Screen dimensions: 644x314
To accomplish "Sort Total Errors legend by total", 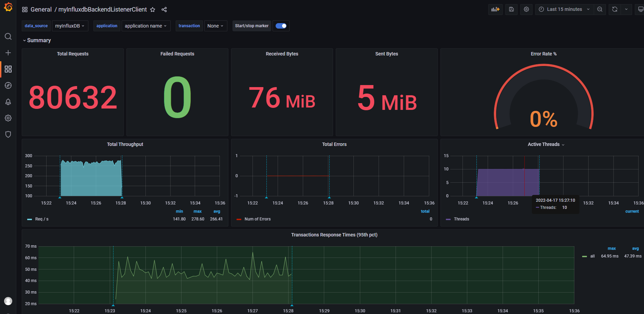I will pos(425,211).
